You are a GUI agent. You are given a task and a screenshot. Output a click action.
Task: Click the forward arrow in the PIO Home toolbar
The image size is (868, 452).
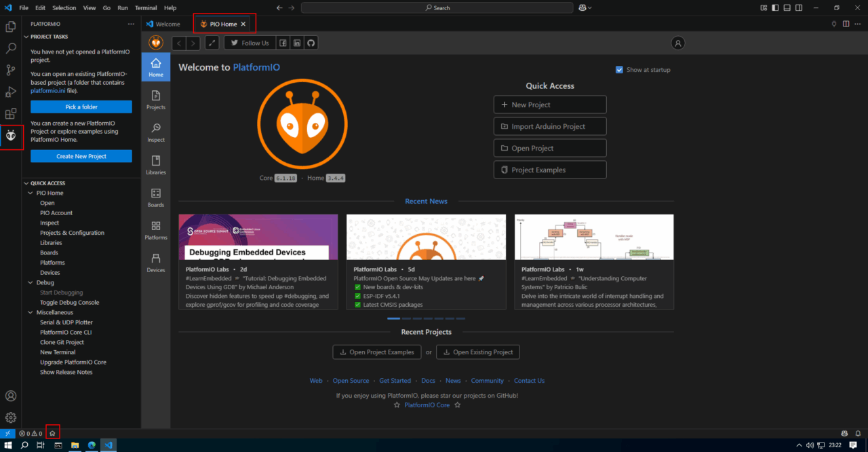[x=193, y=43]
